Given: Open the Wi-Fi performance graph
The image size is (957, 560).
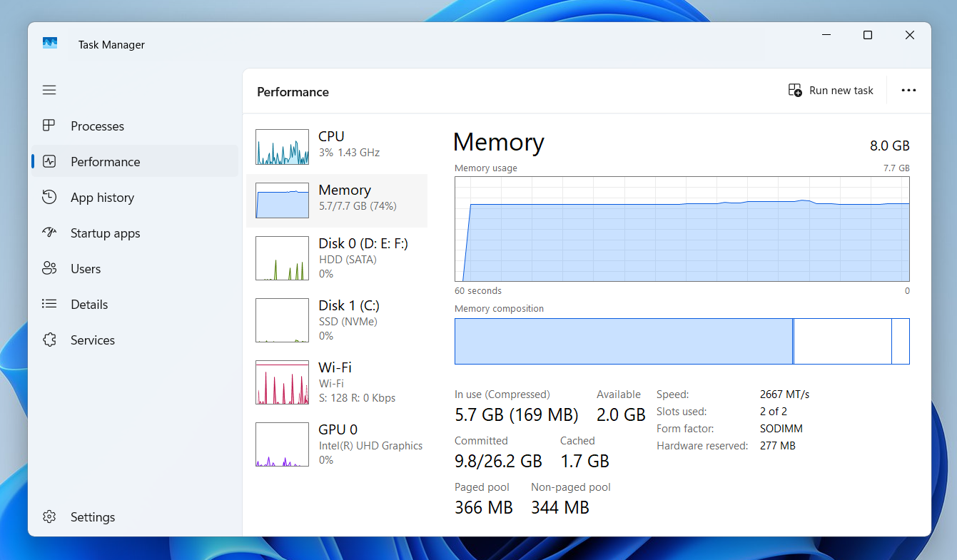Looking at the screenshot, I should tap(282, 382).
